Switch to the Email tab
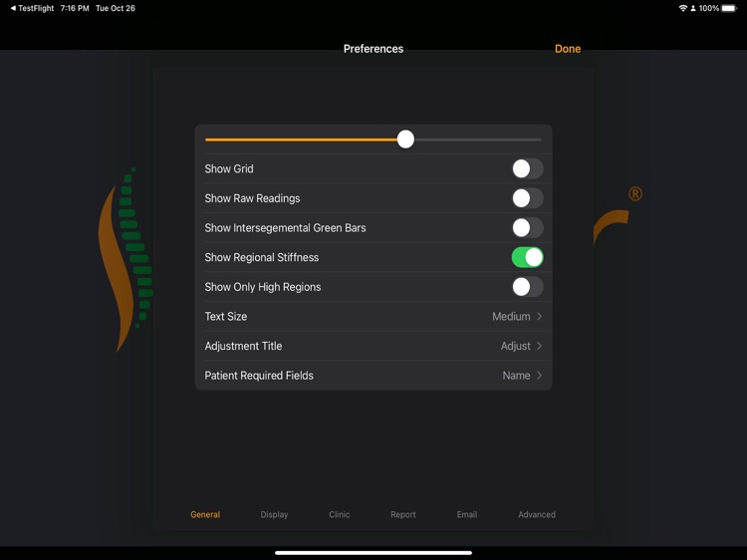Viewport: 747px width, 560px height. [467, 515]
